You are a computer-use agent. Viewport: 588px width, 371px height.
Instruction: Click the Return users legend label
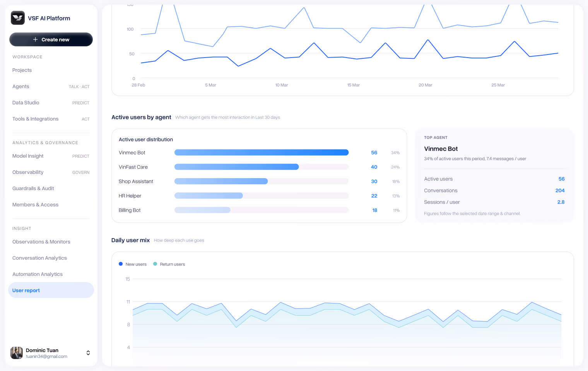coord(173,264)
